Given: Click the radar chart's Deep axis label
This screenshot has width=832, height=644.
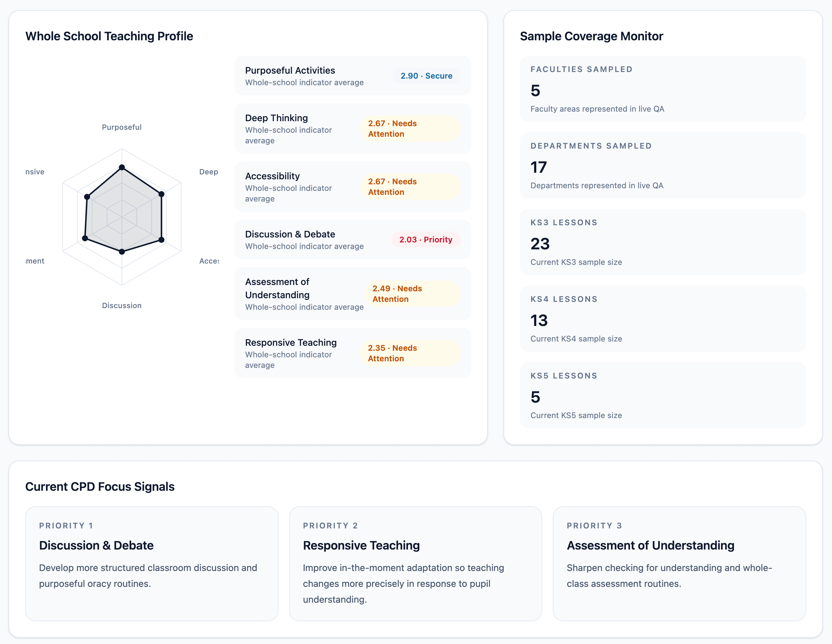Looking at the screenshot, I should 209,172.
